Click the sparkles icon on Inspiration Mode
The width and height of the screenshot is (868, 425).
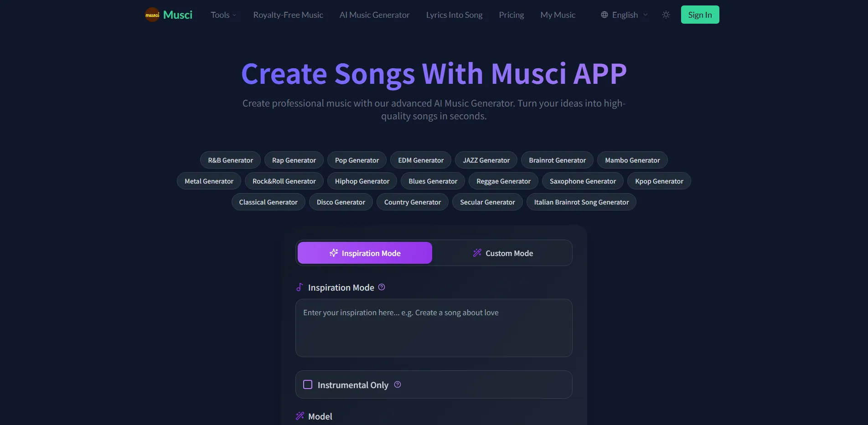tap(334, 253)
